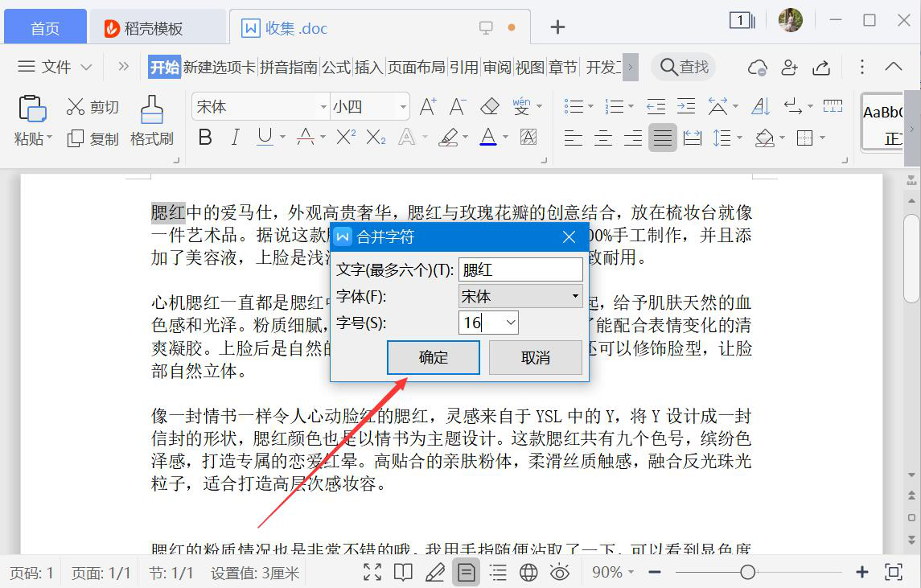Image resolution: width=921 pixels, height=588 pixels.
Task: Click the vertical scrollbar thumb
Action: [911, 258]
